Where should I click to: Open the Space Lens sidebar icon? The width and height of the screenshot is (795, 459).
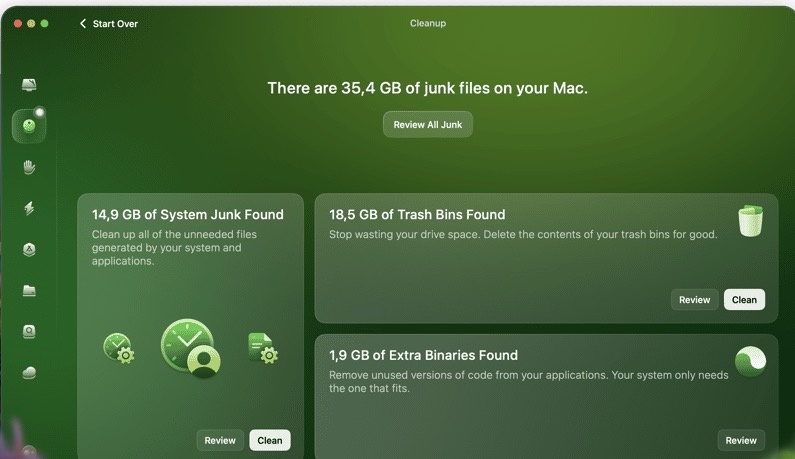pyautogui.click(x=29, y=332)
